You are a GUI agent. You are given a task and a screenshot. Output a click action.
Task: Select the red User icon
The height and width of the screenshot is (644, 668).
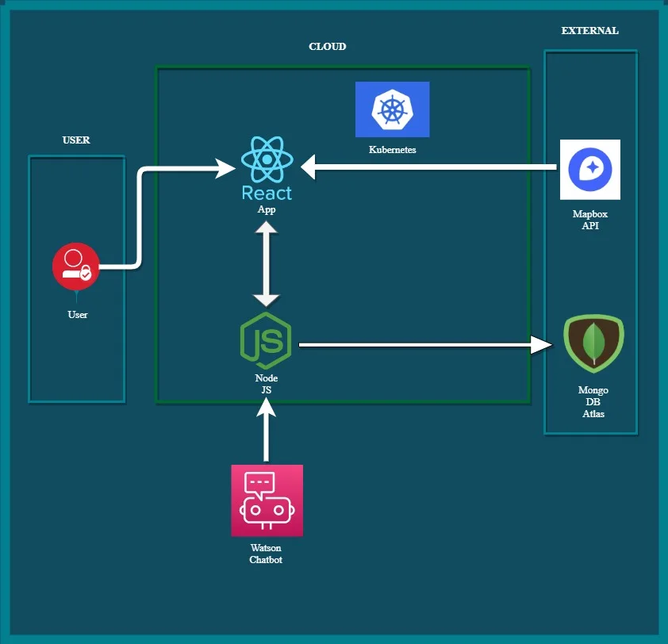tap(76, 266)
